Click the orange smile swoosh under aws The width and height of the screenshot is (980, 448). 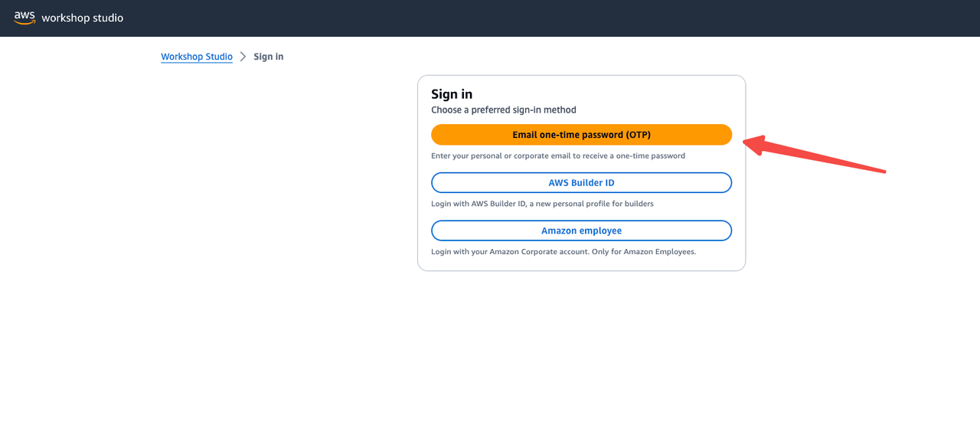click(24, 22)
